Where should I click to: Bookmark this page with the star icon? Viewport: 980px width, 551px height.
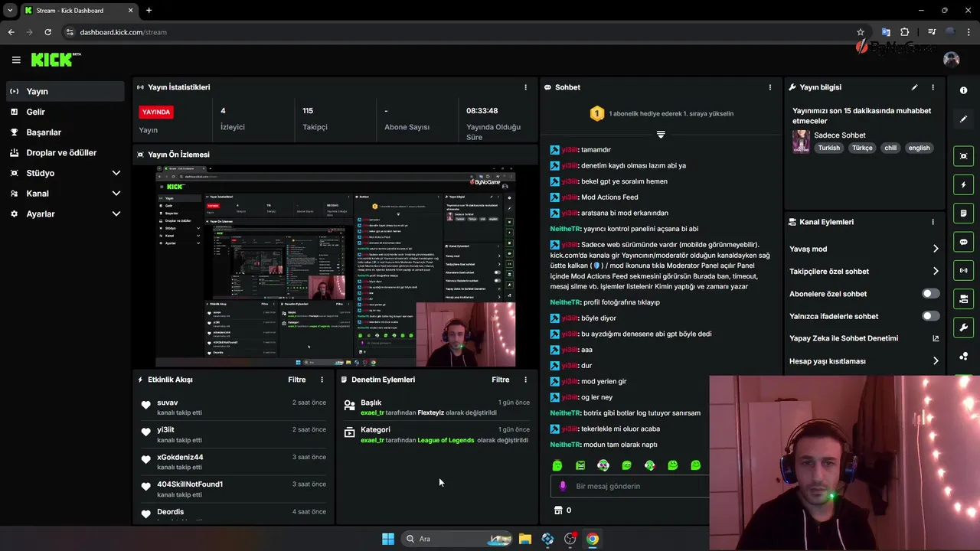point(861,32)
